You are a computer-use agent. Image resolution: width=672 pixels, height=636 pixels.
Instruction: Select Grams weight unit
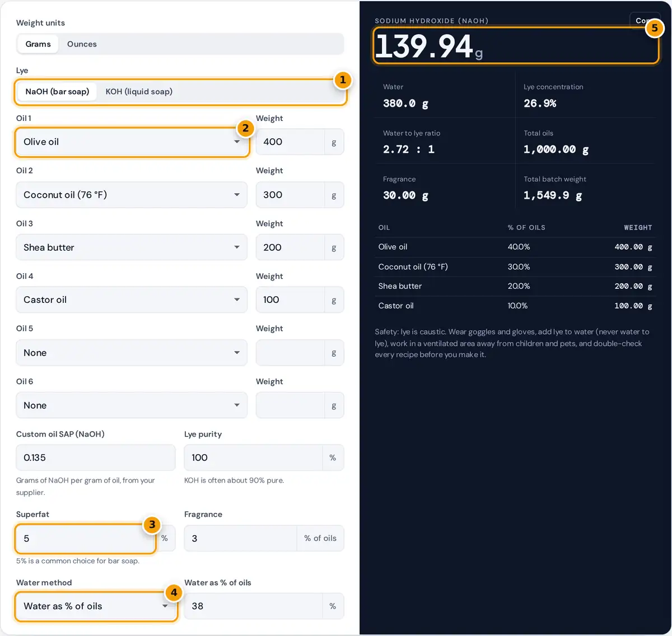tap(38, 44)
